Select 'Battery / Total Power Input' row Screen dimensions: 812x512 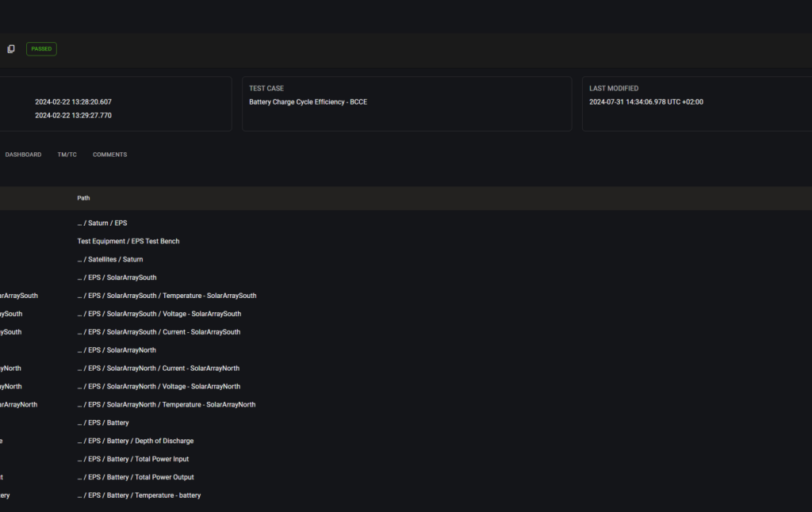(406, 459)
